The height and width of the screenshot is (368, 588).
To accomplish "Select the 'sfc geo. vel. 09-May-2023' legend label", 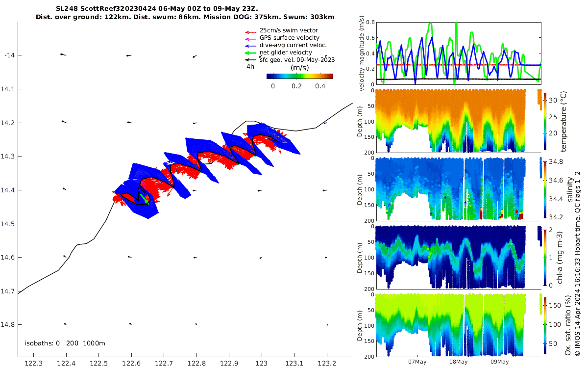I will tap(297, 60).
